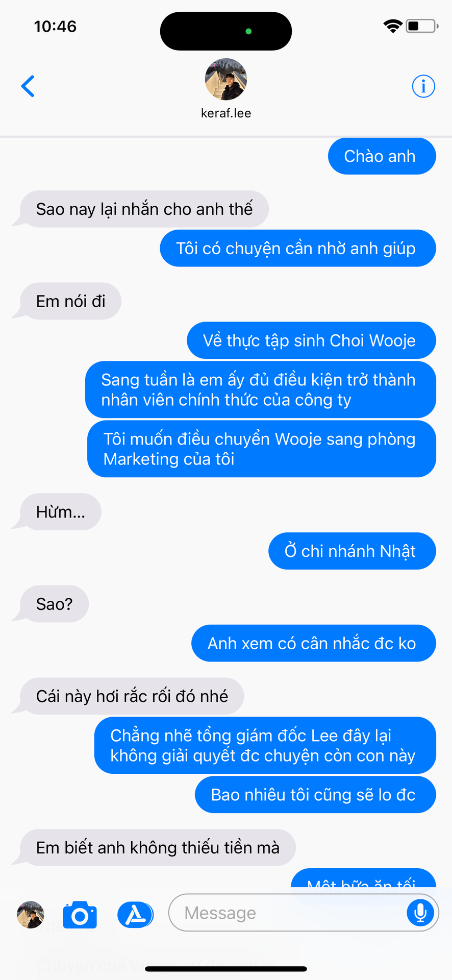452x980 pixels.
Task: Tap the keraf.lee contact name
Action: [226, 113]
